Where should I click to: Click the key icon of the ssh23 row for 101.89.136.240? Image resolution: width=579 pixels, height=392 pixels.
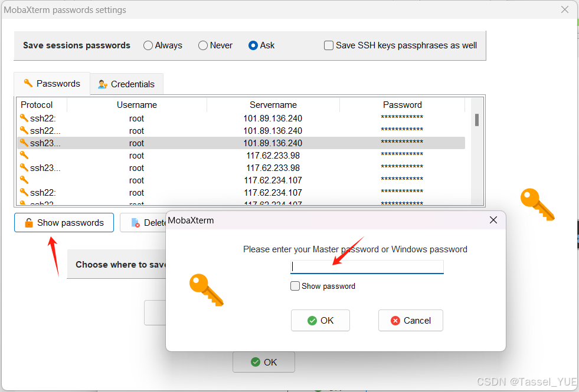coord(24,143)
